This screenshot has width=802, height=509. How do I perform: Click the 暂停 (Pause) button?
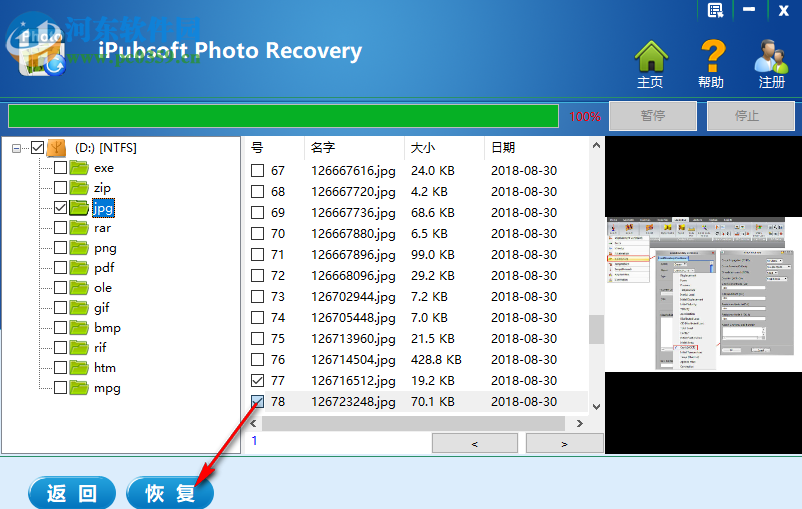pyautogui.click(x=653, y=116)
